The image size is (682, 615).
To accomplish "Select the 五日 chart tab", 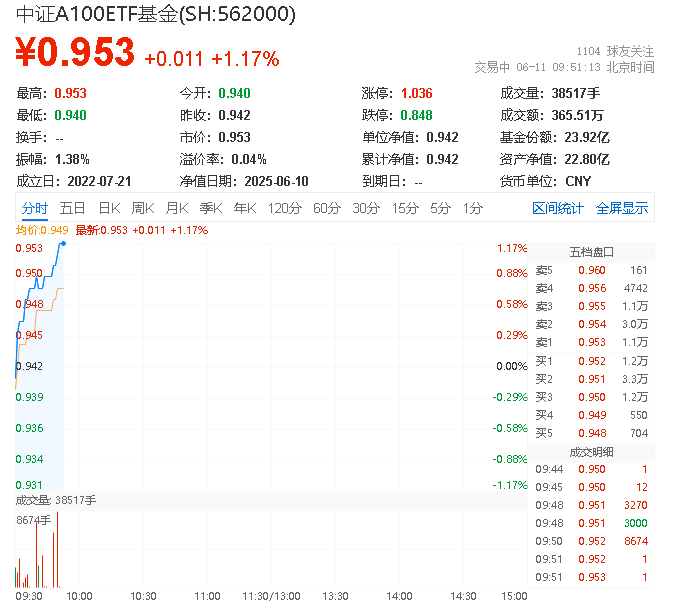I will 72,208.
